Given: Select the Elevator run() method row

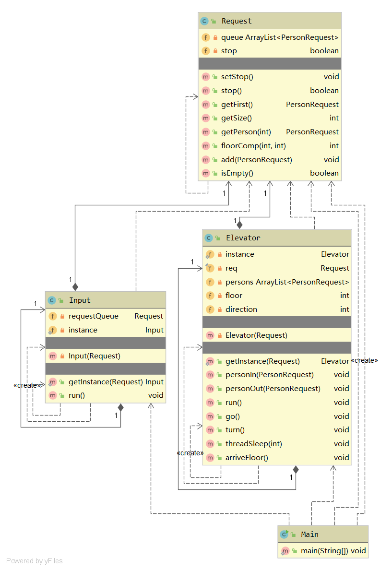Looking at the screenshot, I should tap(277, 403).
